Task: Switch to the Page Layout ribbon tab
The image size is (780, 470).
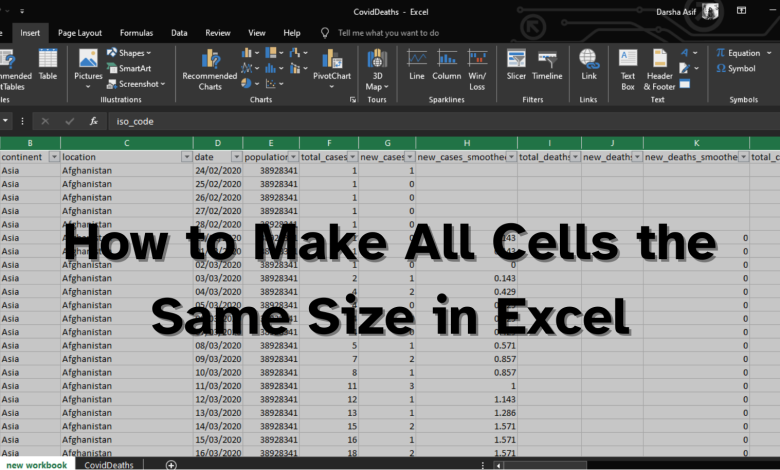Action: click(x=80, y=33)
